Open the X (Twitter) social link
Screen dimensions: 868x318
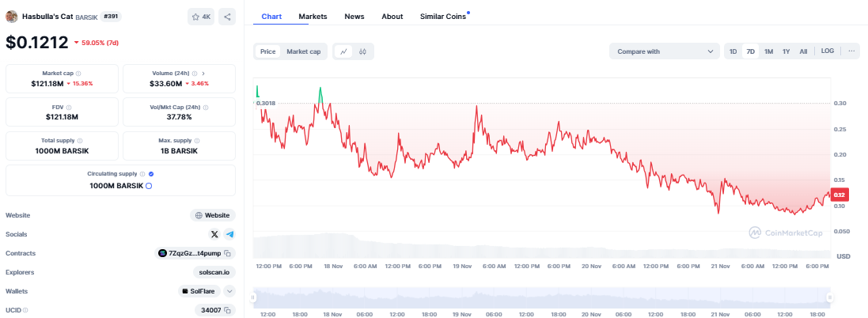(x=214, y=234)
